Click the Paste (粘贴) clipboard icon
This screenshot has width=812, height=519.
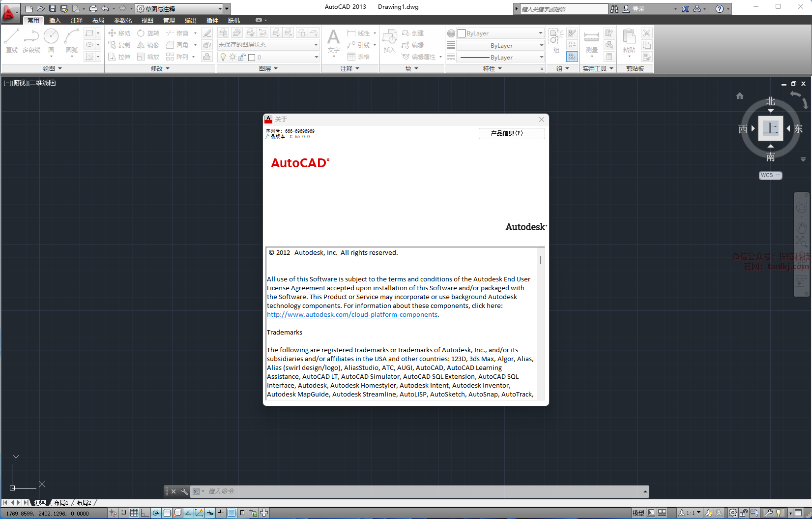[x=629, y=40]
